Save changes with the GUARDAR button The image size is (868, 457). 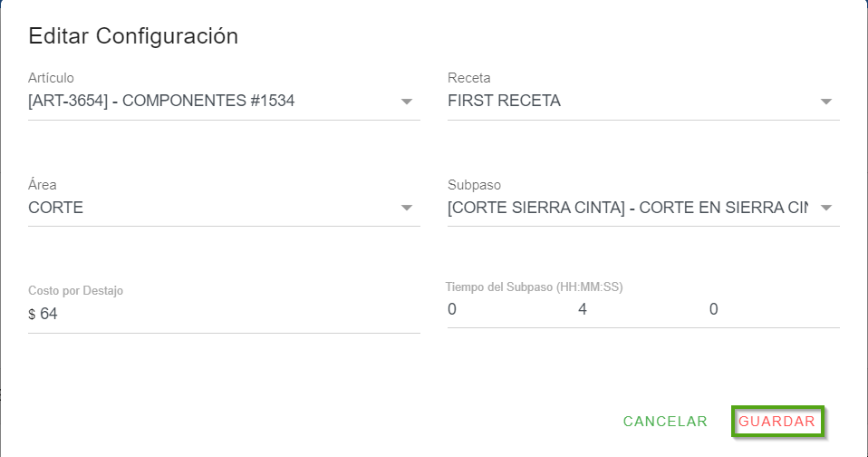click(777, 422)
